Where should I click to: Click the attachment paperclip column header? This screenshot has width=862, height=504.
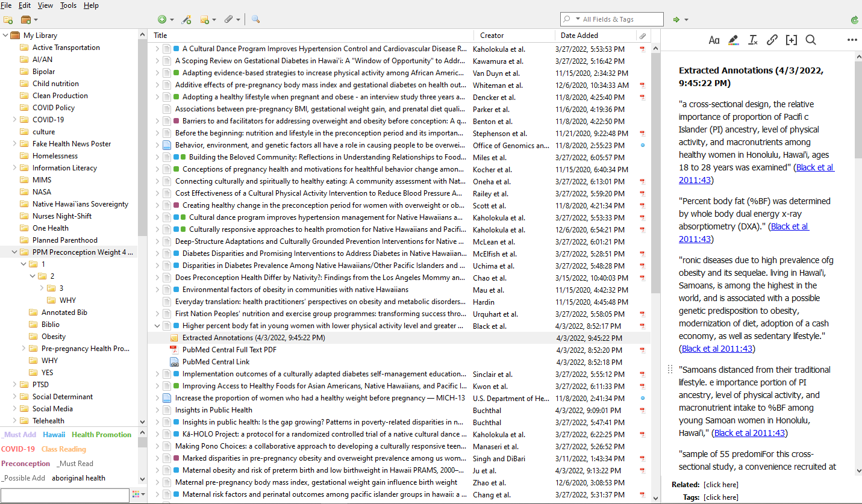coord(643,36)
